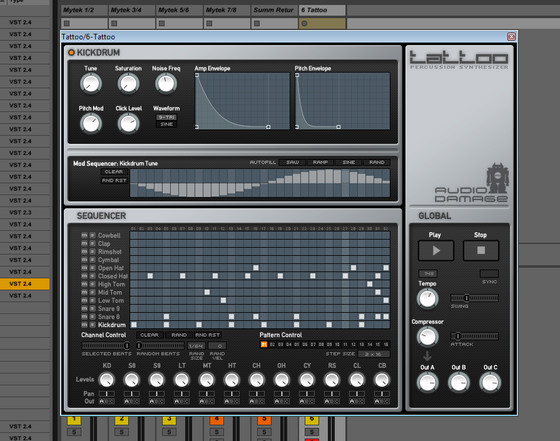Screen dimensions: 560x441
Task: Click the S9 level knob
Action: 156,380
